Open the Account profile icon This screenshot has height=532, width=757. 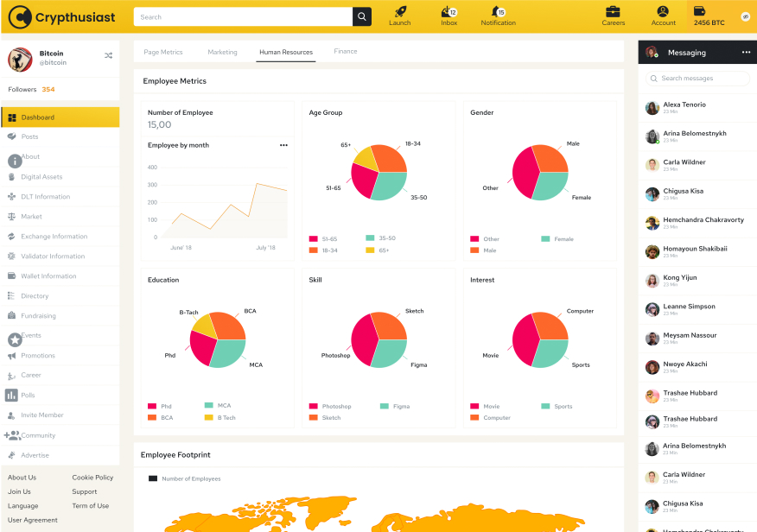pyautogui.click(x=663, y=12)
